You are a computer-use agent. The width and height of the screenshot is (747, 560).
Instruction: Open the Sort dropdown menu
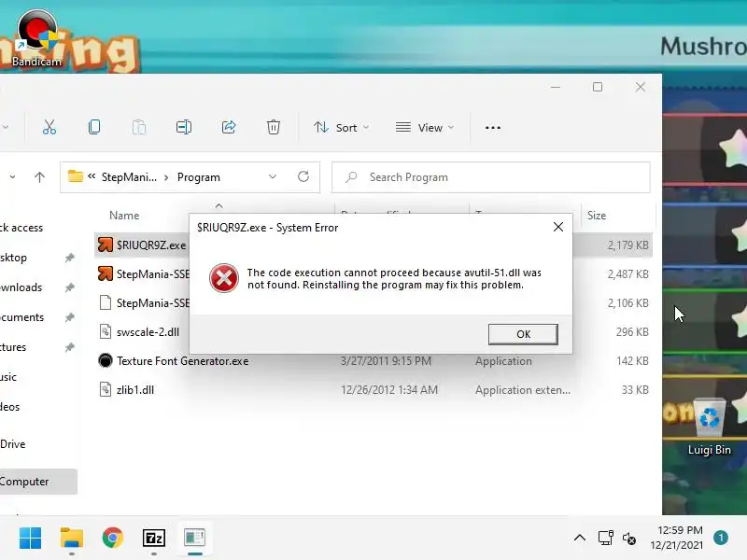pos(341,128)
